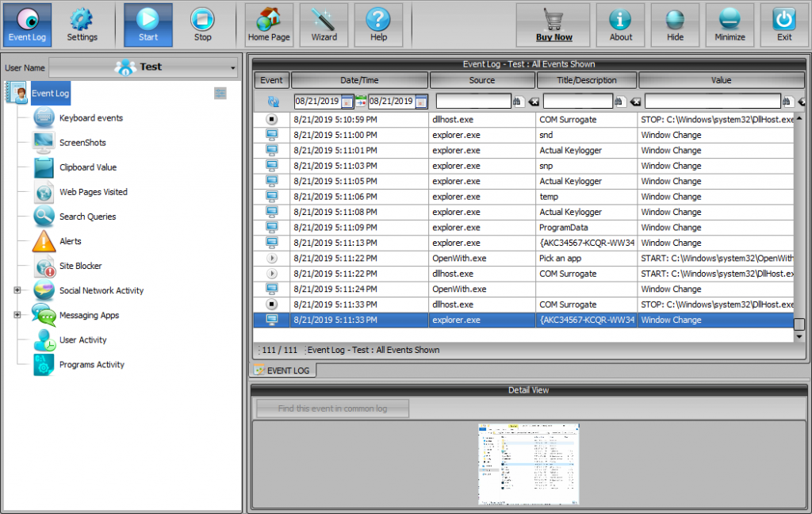Launch the Wizard tool
Viewport: 812px width, 514px height.
click(x=324, y=25)
